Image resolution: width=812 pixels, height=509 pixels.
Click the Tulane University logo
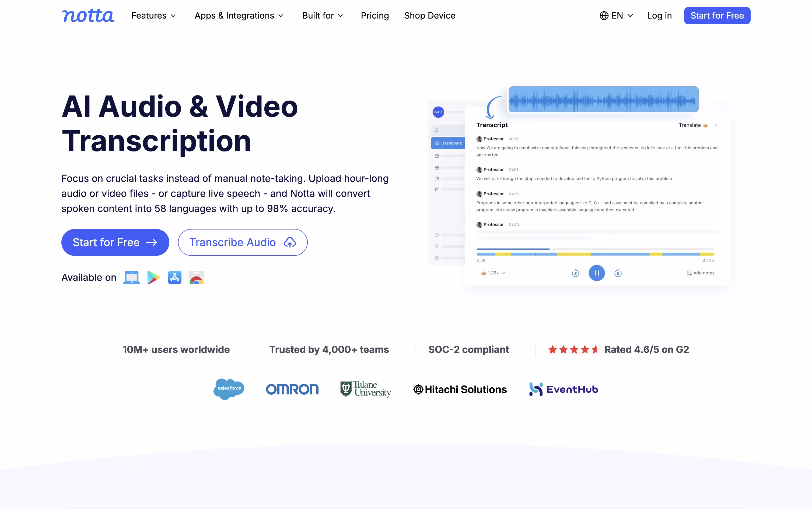tap(365, 389)
